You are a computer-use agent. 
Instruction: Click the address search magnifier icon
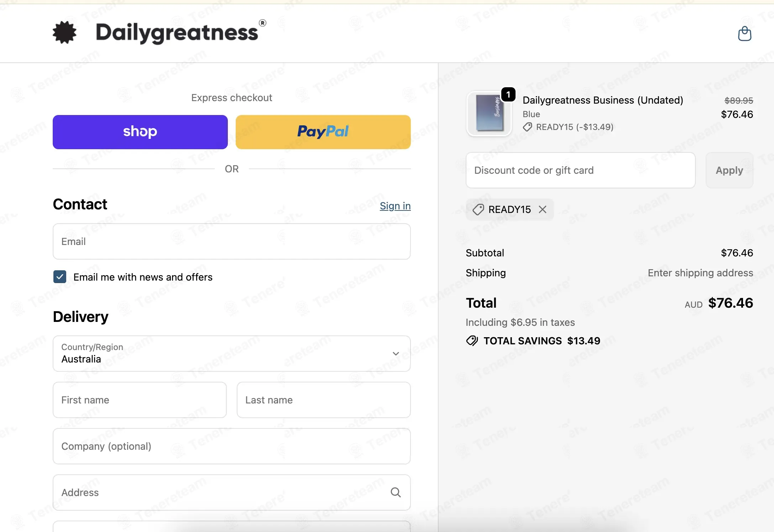[396, 492]
